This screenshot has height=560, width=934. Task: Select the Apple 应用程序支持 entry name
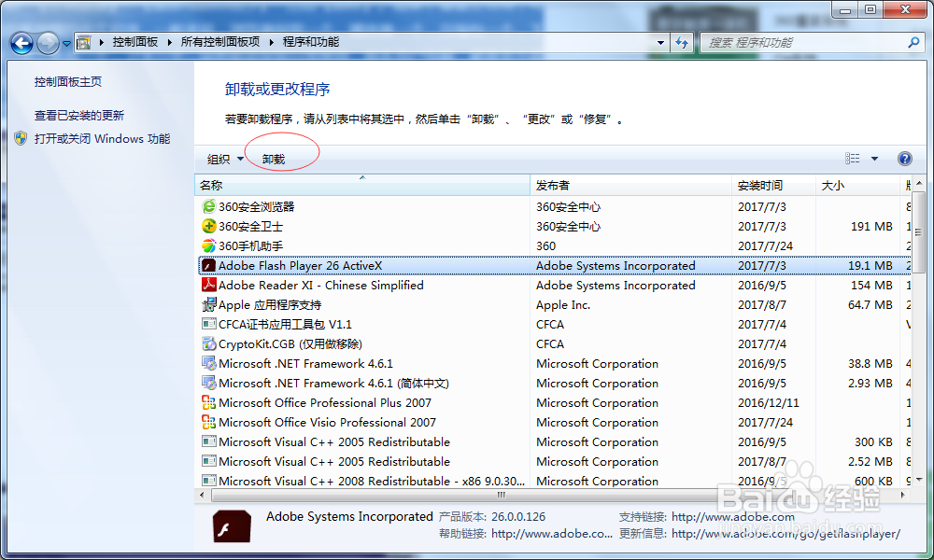[270, 304]
